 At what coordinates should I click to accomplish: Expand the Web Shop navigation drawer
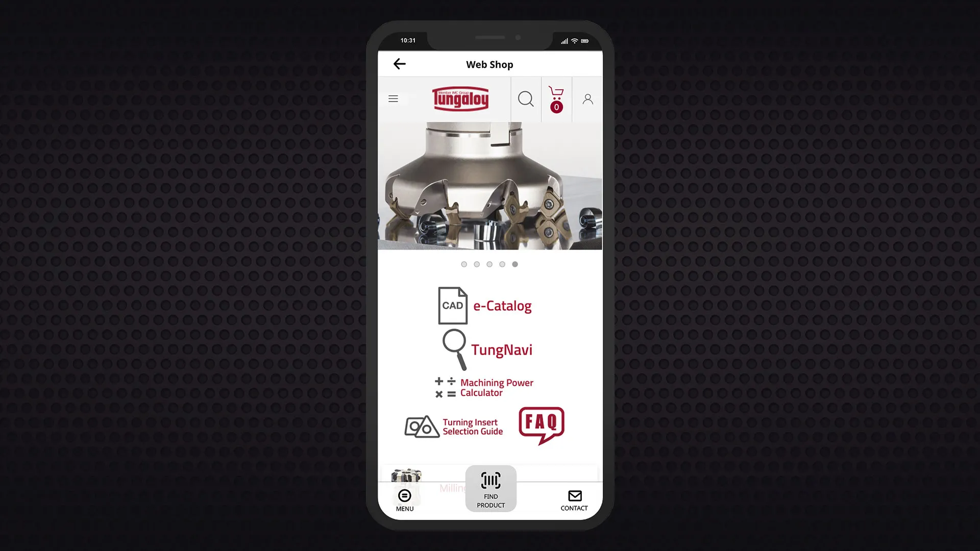(393, 98)
